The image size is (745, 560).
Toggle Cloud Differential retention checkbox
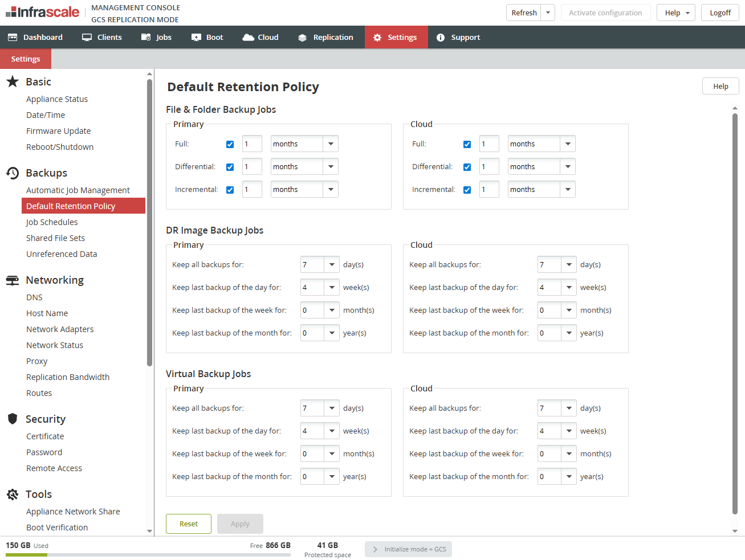467,167
